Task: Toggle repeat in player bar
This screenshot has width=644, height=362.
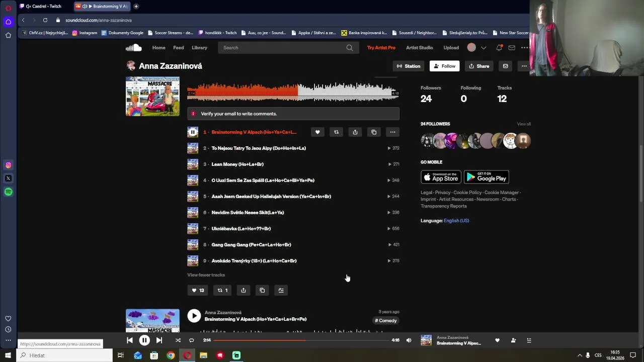Action: pos(191,340)
